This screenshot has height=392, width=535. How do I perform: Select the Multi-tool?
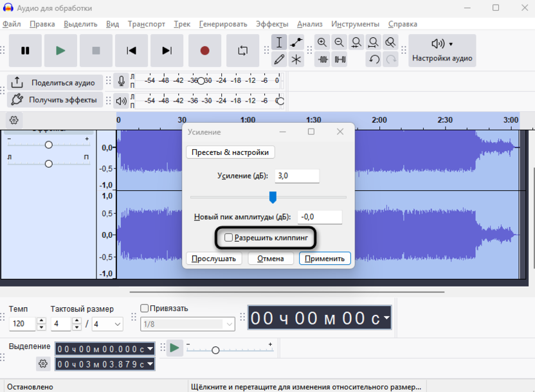(x=296, y=59)
